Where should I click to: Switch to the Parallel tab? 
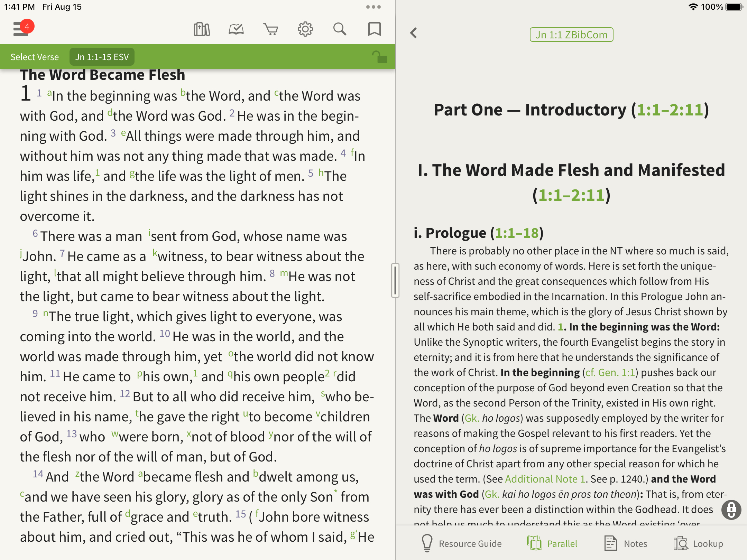point(553,543)
